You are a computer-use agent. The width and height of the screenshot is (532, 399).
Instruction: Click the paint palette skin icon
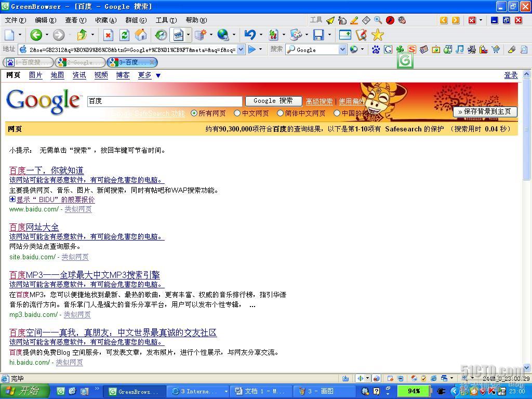click(296, 35)
